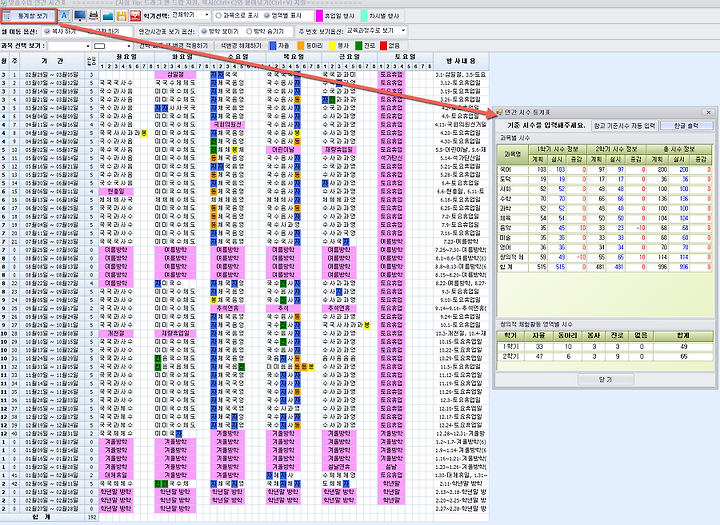Click the blue folder open toolbar icon
This screenshot has height=525, width=720.
pos(108,16)
